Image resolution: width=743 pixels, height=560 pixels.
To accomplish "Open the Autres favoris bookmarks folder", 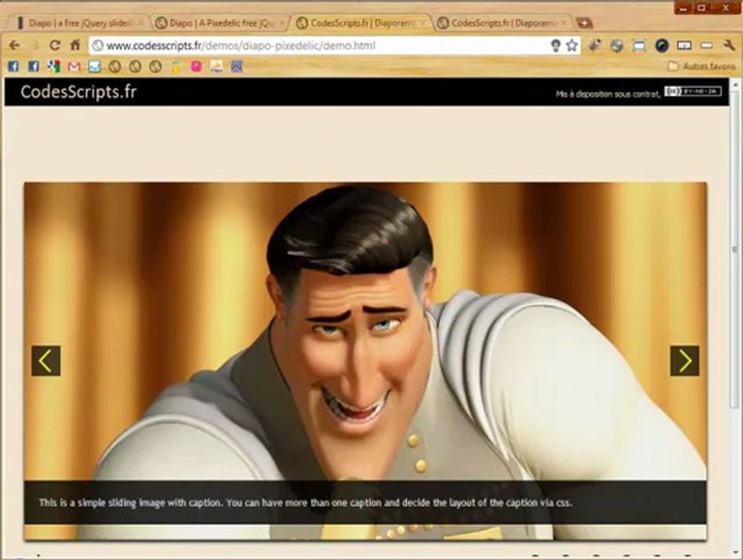I will 702,66.
